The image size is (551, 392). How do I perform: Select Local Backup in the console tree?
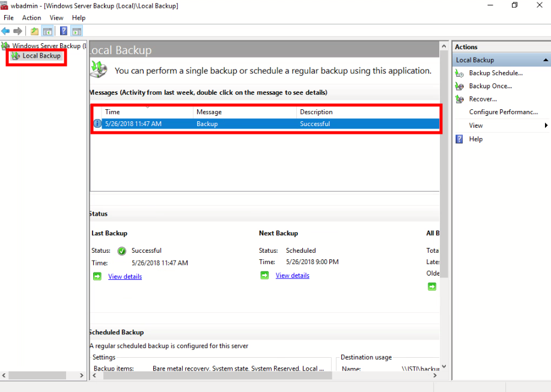pyautogui.click(x=41, y=56)
